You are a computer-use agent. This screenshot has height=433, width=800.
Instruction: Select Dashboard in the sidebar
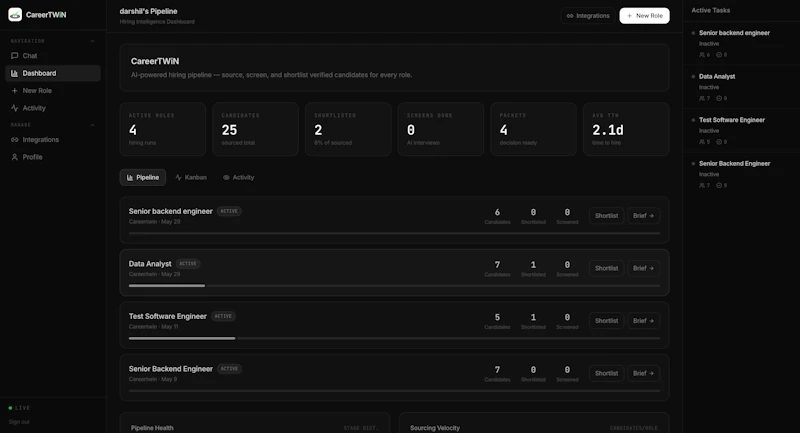[x=53, y=73]
